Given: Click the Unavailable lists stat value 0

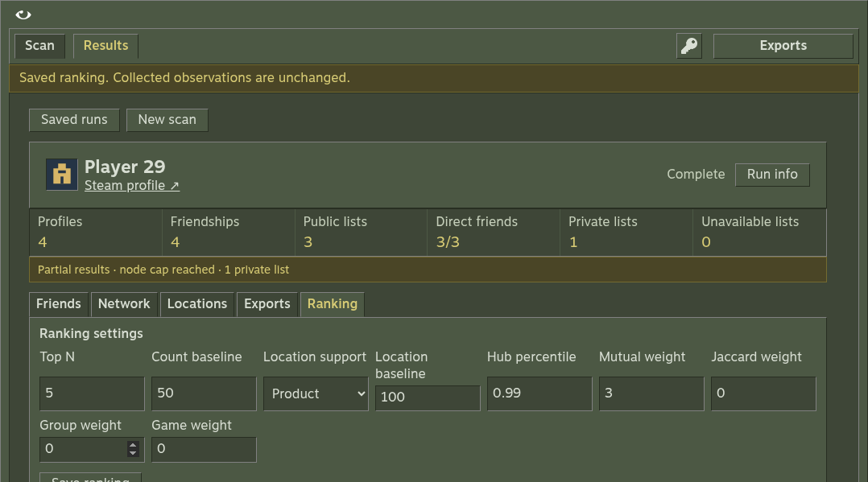Looking at the screenshot, I should [x=706, y=242].
